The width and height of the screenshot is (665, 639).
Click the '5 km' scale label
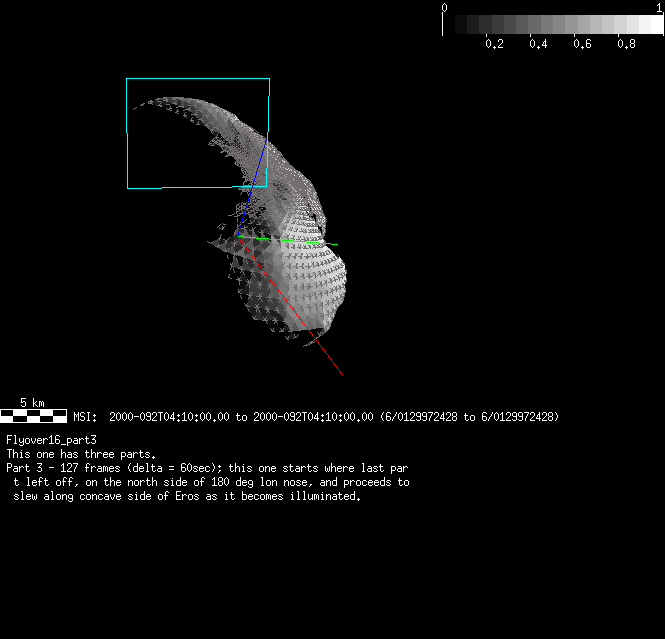click(x=32, y=402)
